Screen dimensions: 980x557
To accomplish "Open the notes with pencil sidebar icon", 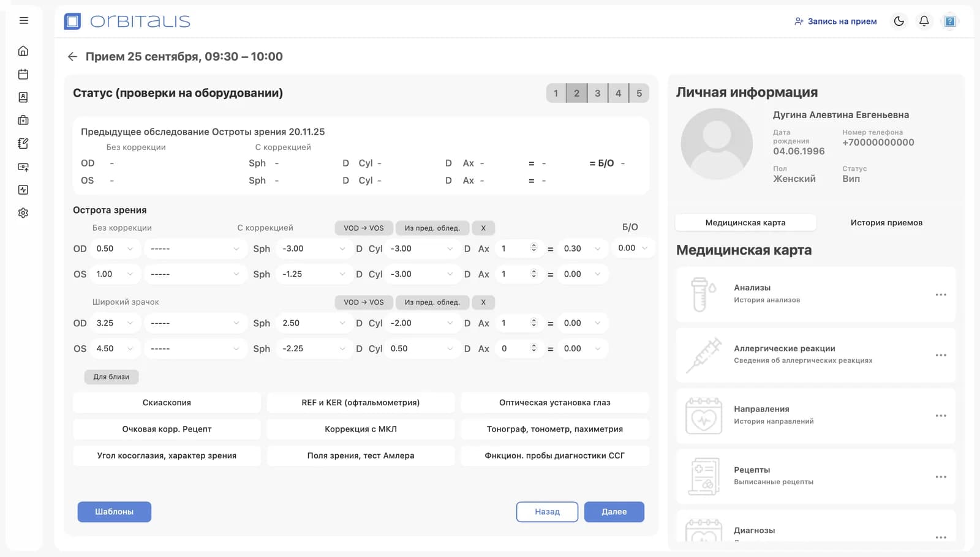I will click(23, 143).
